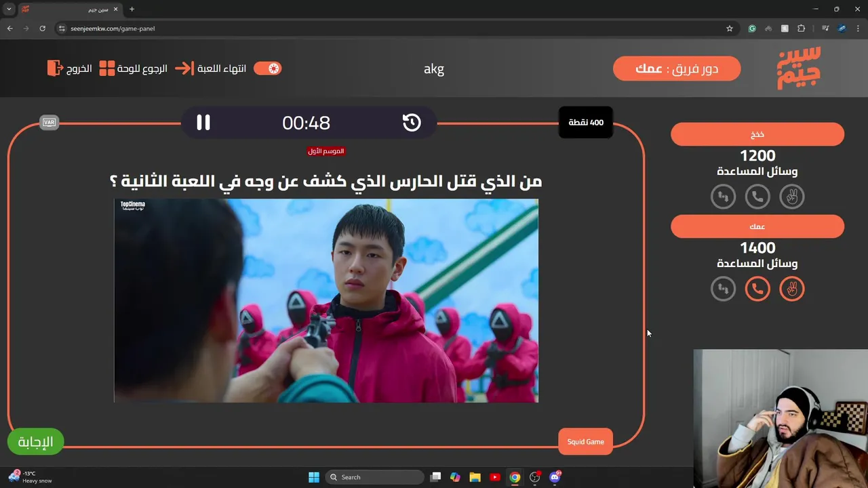The width and height of the screenshot is (868, 488).
Task: Open a new browser tab
Action: (132, 9)
